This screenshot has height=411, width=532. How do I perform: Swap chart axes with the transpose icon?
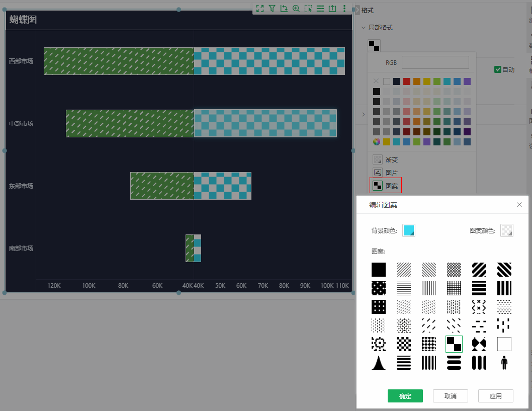[x=284, y=9]
